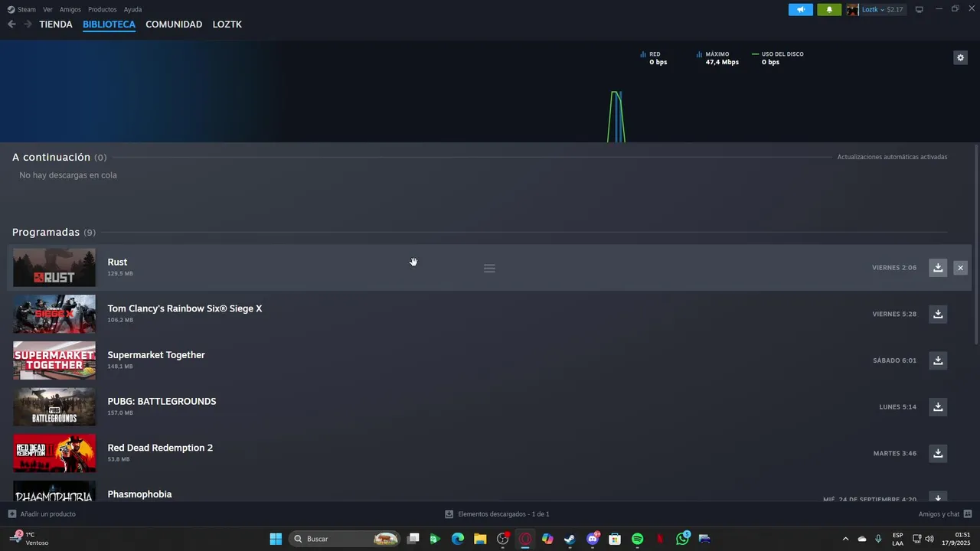This screenshot has width=980, height=551.
Task: Open the Ayuda menu
Action: point(132,9)
